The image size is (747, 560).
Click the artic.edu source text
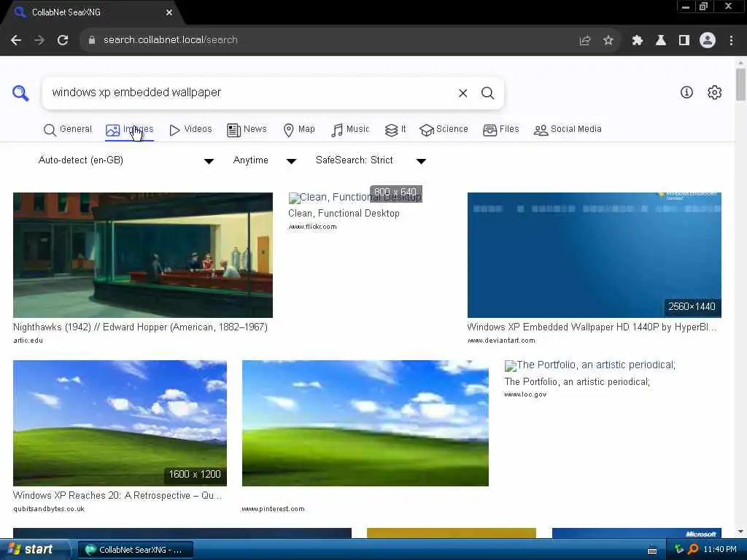click(28, 341)
